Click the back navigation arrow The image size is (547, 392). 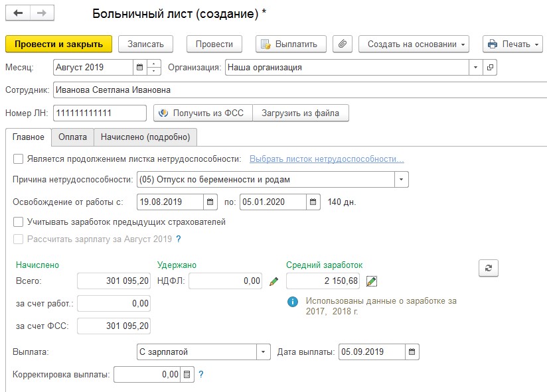pos(18,13)
